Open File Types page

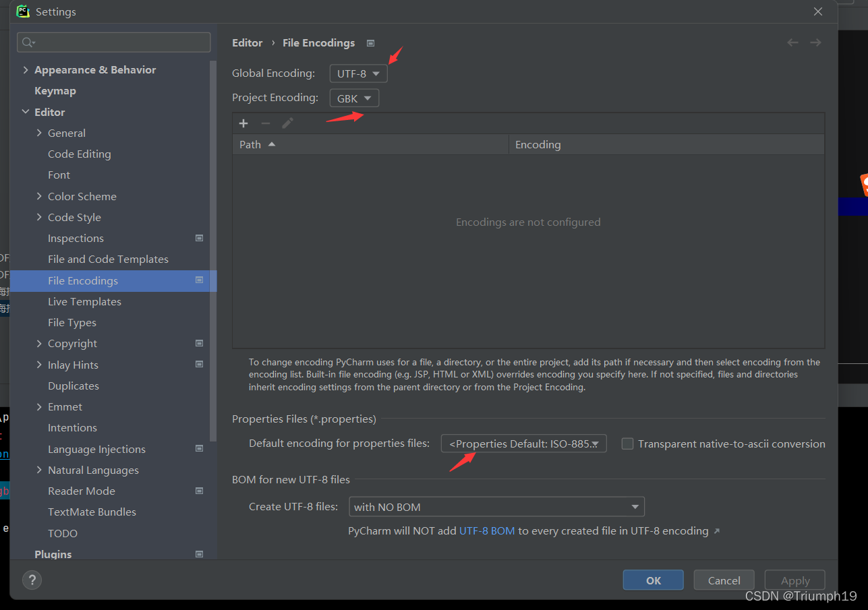point(72,322)
